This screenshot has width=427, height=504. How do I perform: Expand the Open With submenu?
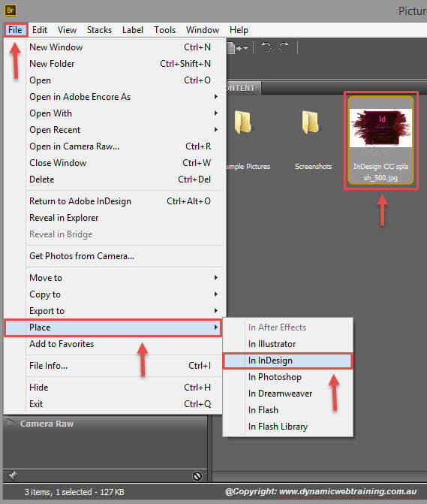113,113
